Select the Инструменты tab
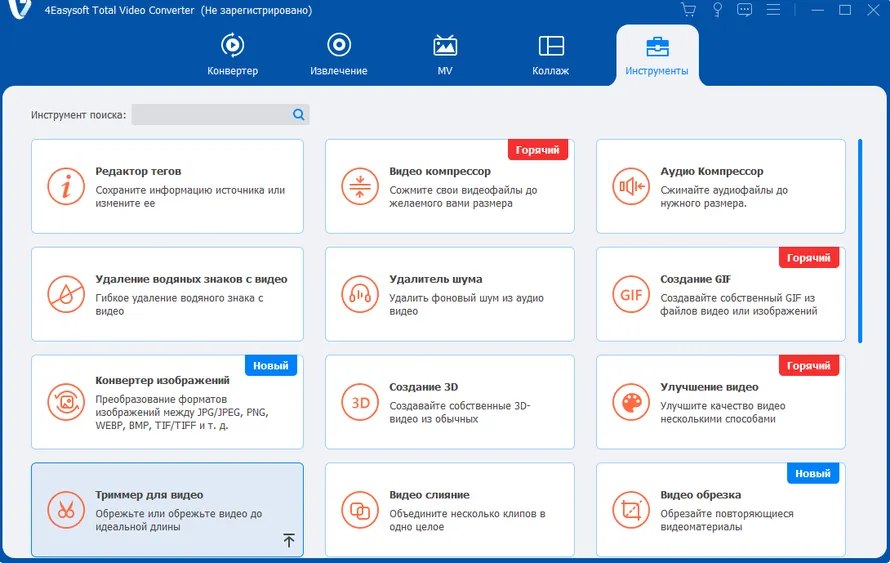Image resolution: width=890 pixels, height=563 pixels. coord(657,55)
